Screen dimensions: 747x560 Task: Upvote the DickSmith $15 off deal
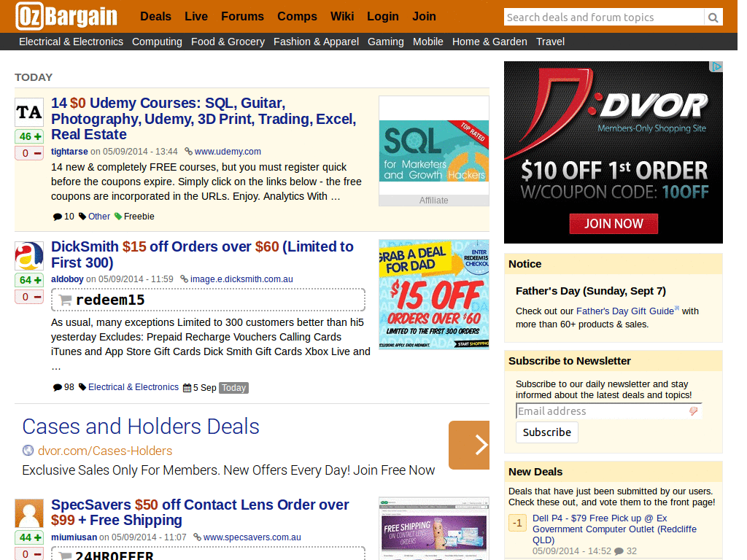click(29, 280)
